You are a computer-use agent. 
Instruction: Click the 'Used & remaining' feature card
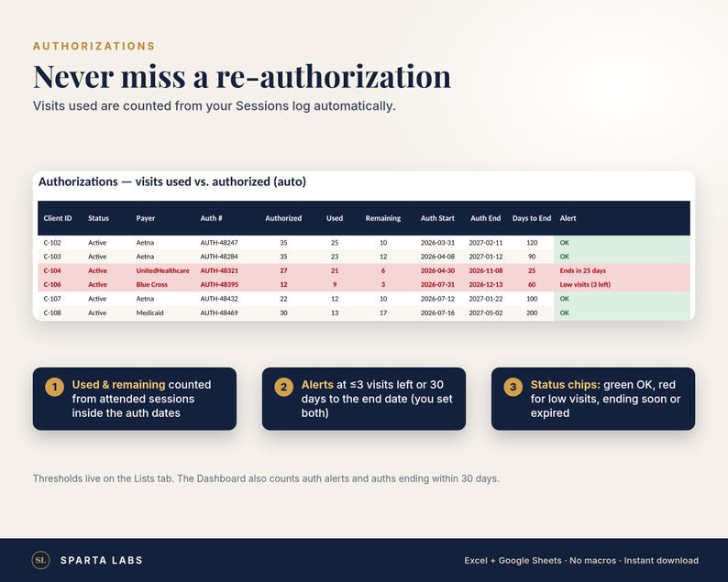point(135,399)
